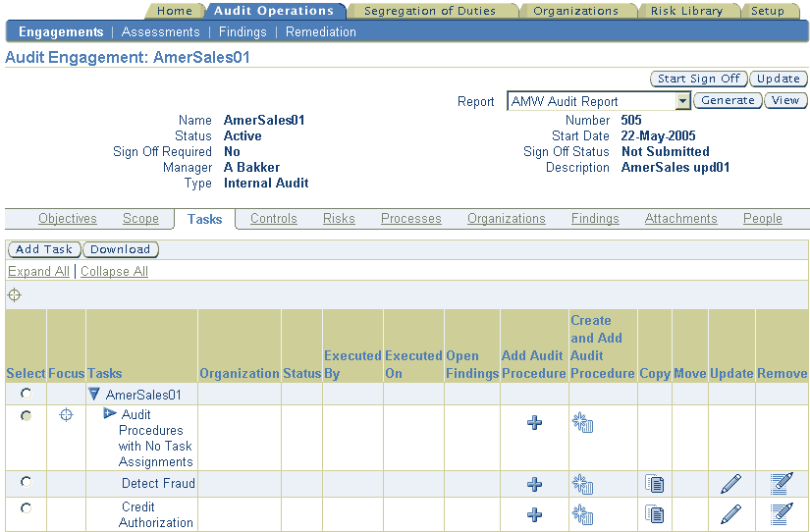Viewport: 810px width, 532px height.
Task: Click the Start Date value 22-May-2005
Action: [658, 135]
